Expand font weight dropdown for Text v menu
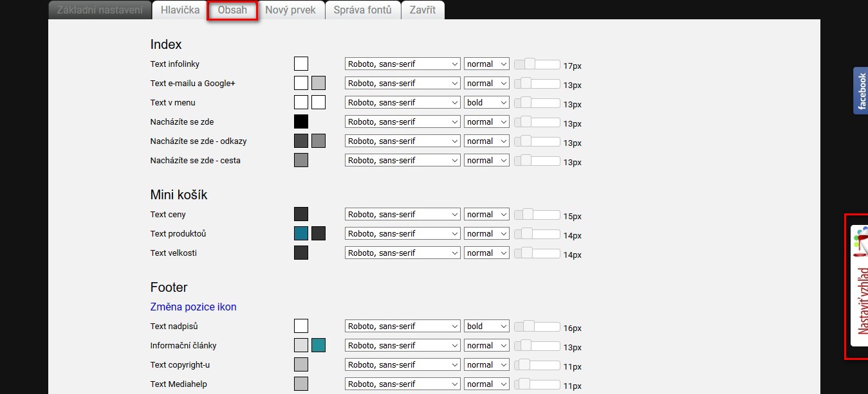868x394 pixels. pyautogui.click(x=486, y=103)
